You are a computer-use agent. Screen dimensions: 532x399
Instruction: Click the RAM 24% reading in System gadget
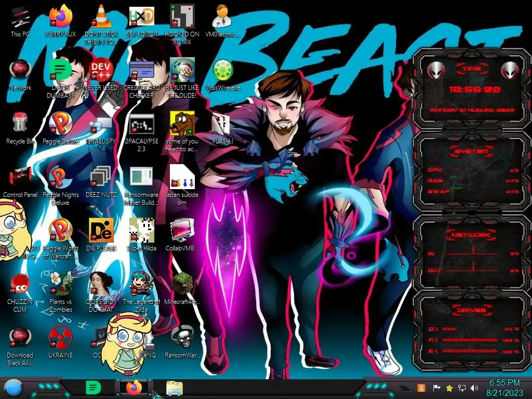pyautogui.click(x=512, y=181)
